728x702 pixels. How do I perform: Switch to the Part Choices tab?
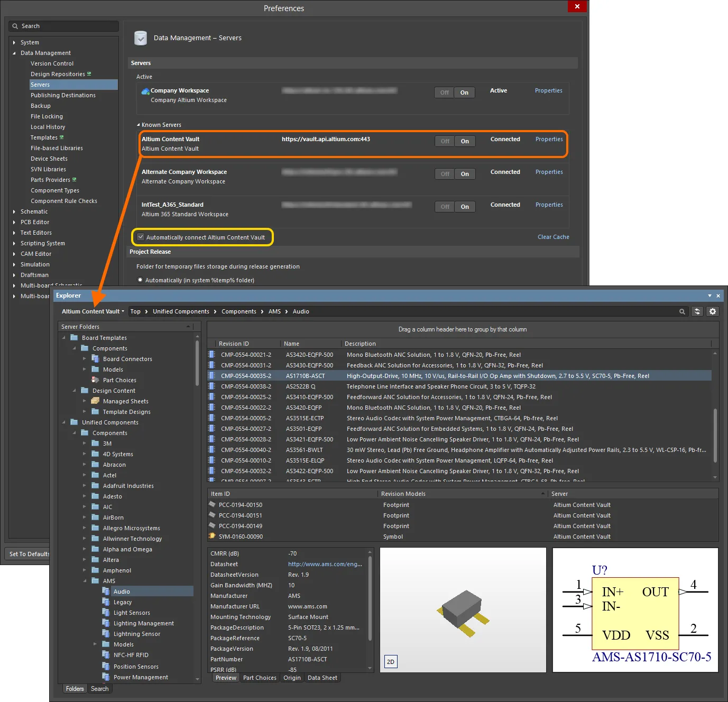260,678
